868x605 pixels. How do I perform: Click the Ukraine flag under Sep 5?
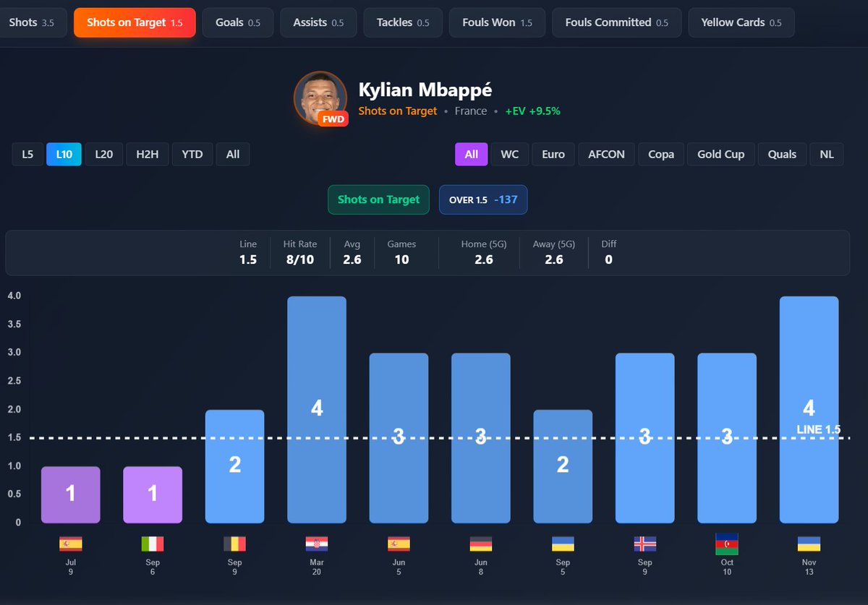coord(563,544)
